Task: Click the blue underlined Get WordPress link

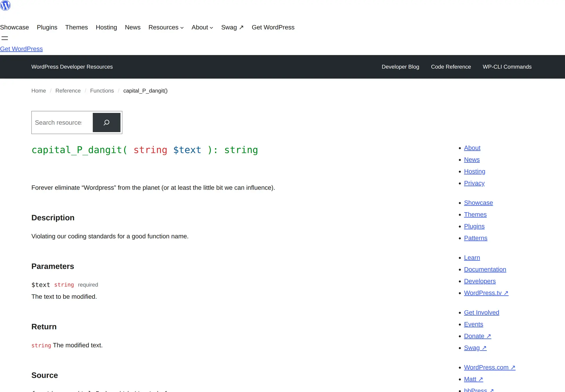Action: (x=21, y=49)
